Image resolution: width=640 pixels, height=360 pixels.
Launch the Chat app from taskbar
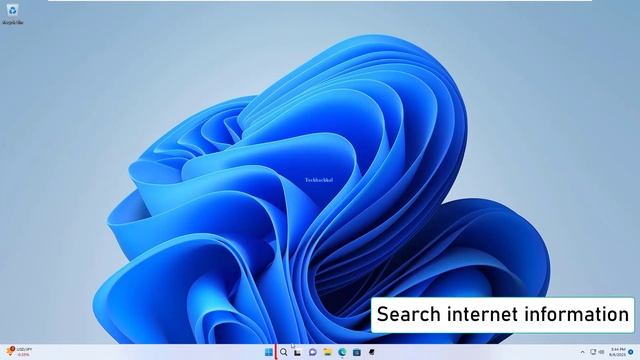[313, 352]
